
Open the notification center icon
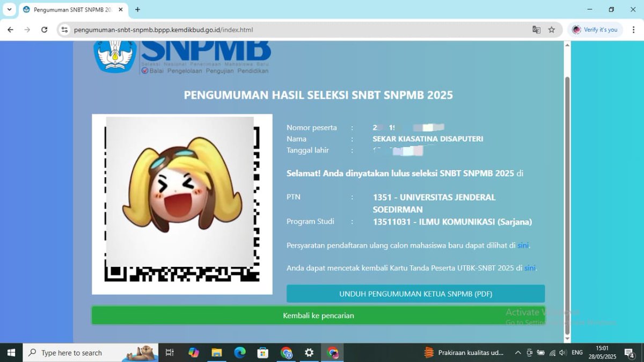[x=630, y=353]
